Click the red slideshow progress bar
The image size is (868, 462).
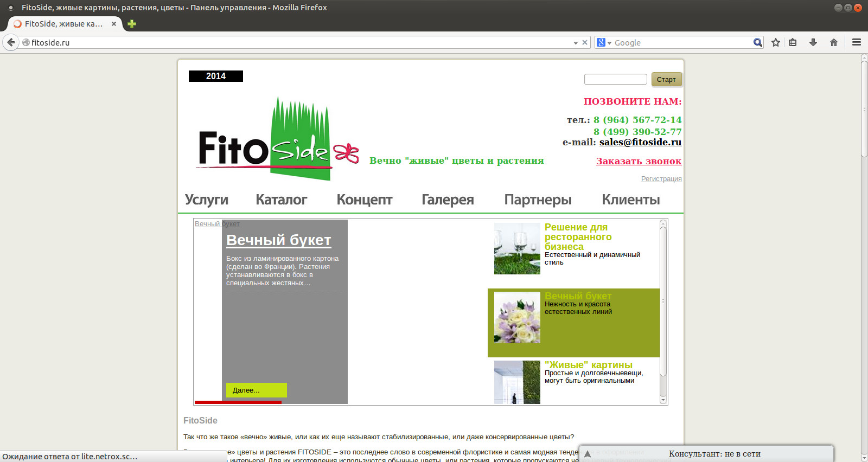[238, 402]
